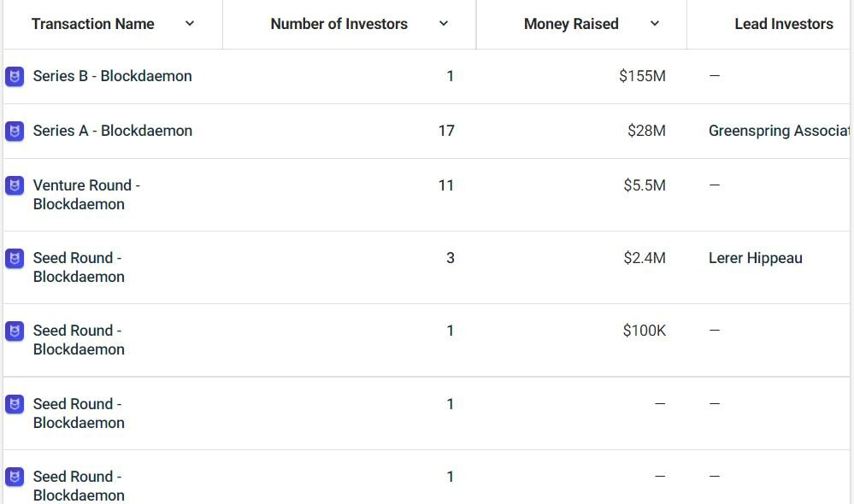The height and width of the screenshot is (504, 854).
Task: Open the Transaction Name column dropdown
Action: tap(189, 24)
